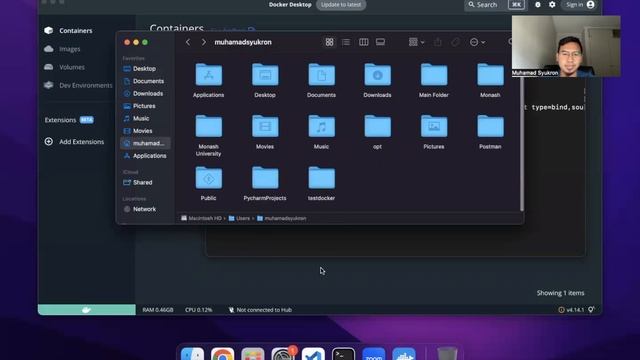The height and width of the screenshot is (360, 640).
Task: Select Movies in Finder sidebar
Action: 145,131
